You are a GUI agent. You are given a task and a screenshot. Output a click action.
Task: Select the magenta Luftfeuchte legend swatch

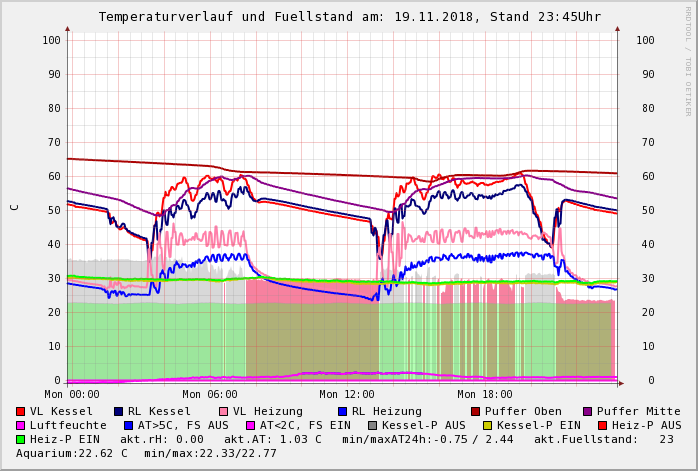point(21,425)
